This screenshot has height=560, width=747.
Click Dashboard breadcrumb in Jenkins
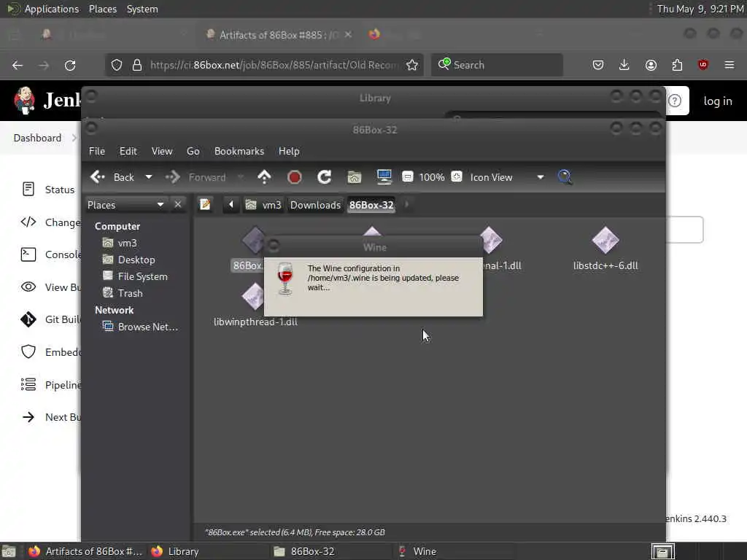37,138
